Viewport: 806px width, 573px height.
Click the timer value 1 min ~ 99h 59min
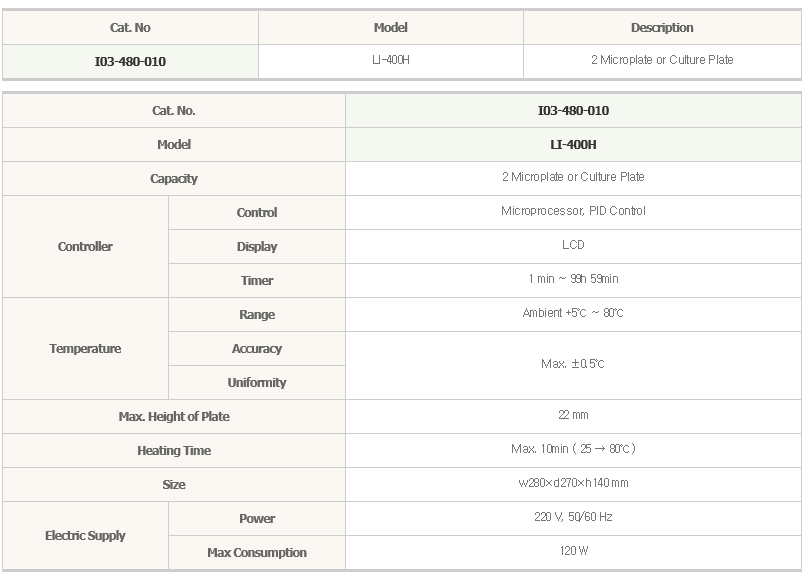pos(573,279)
